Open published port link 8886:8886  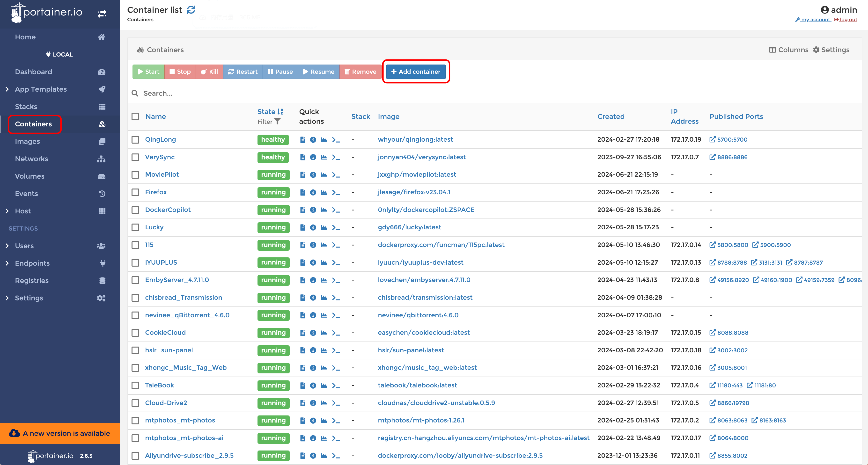click(728, 157)
